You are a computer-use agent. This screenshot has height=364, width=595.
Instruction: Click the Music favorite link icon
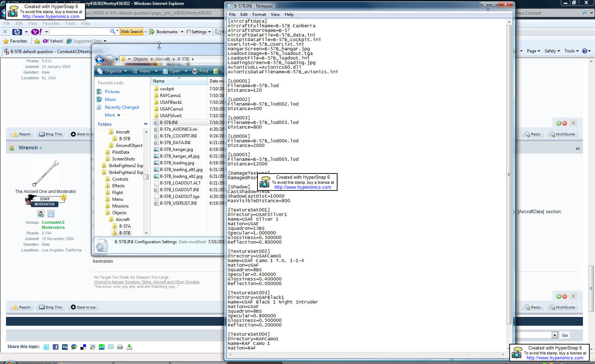[x=99, y=99]
